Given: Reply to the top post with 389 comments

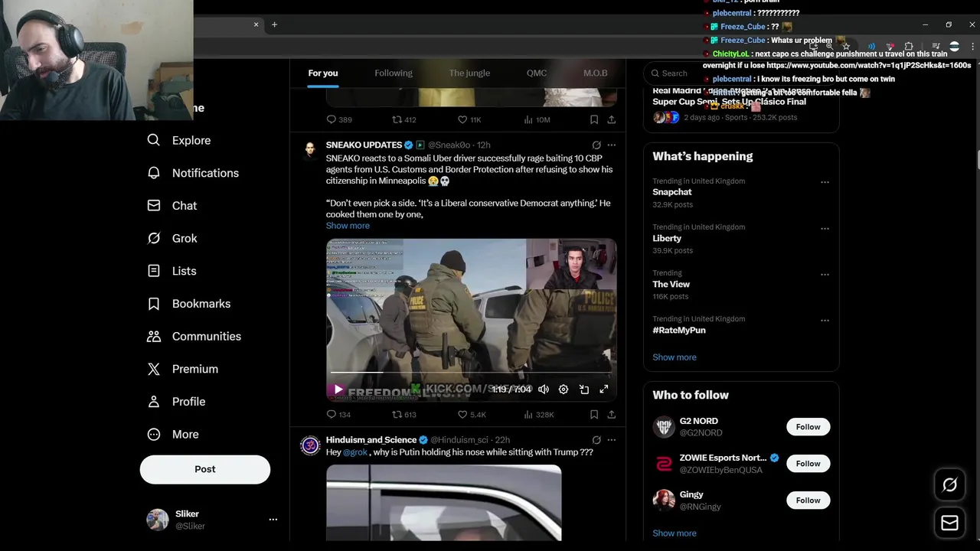Looking at the screenshot, I should pyautogui.click(x=339, y=119).
